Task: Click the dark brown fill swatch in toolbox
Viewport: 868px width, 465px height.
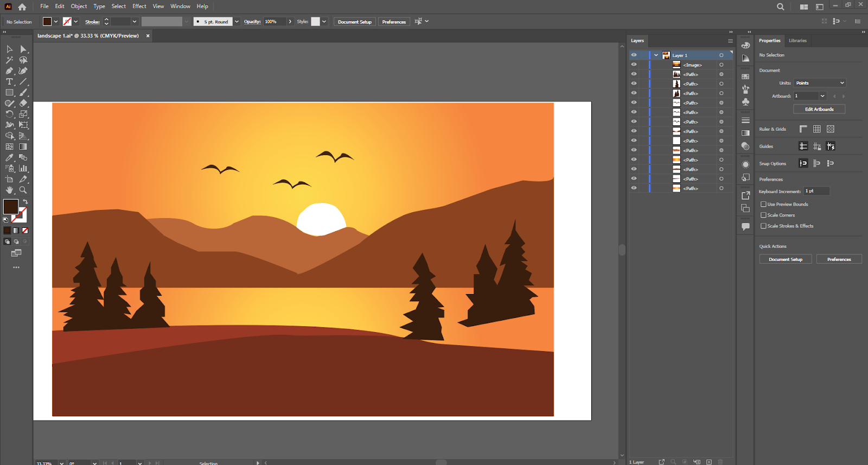Action: [x=10, y=206]
